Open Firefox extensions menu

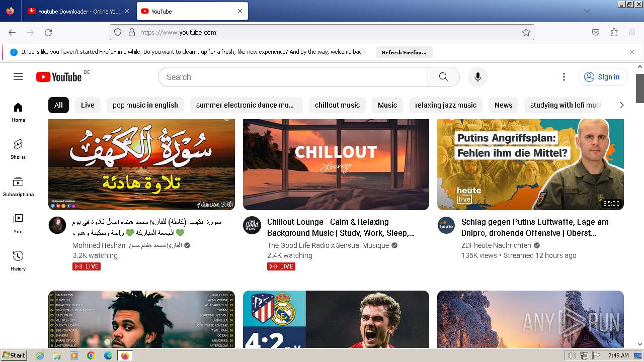click(x=614, y=32)
